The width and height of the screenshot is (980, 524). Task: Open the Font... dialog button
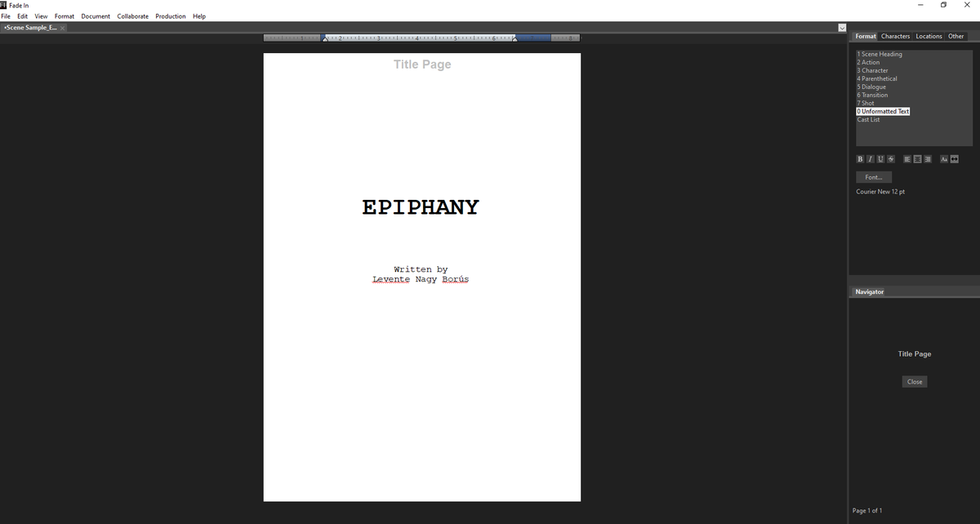point(873,177)
